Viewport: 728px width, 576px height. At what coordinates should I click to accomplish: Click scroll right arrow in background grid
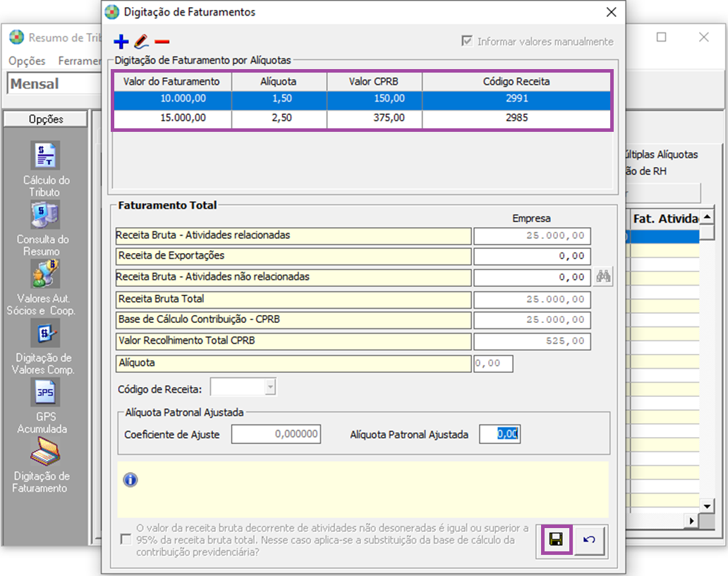(692, 521)
